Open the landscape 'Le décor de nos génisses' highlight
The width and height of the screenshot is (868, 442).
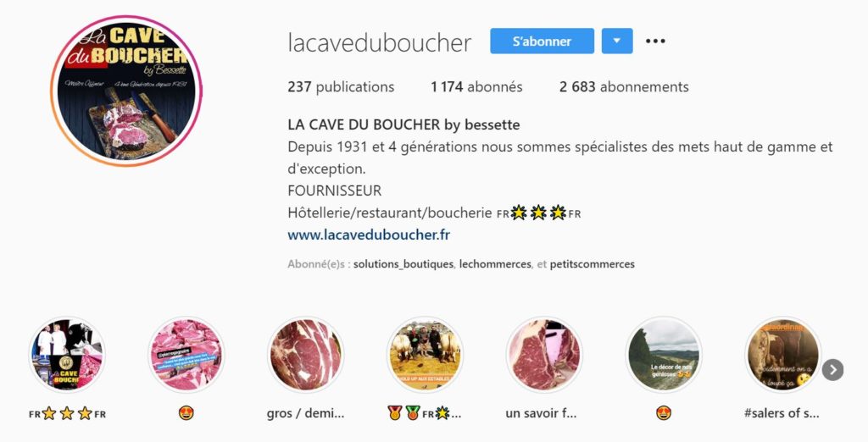pyautogui.click(x=663, y=355)
